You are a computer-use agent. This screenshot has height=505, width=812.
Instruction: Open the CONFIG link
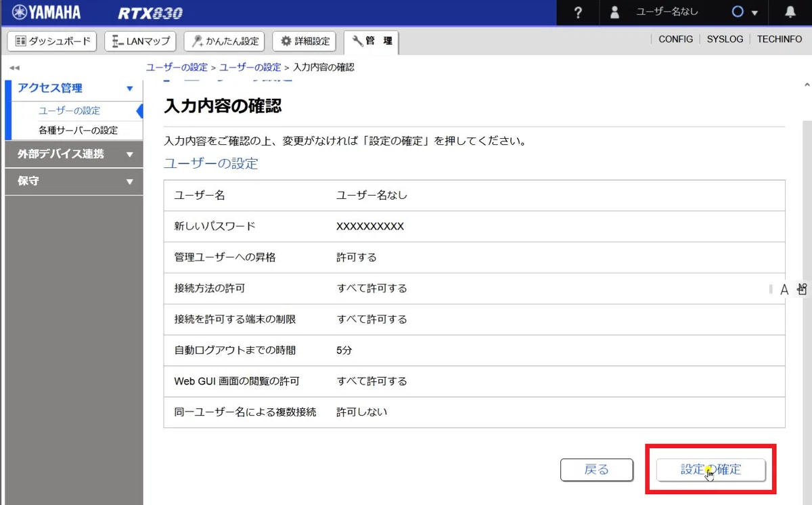click(x=675, y=39)
